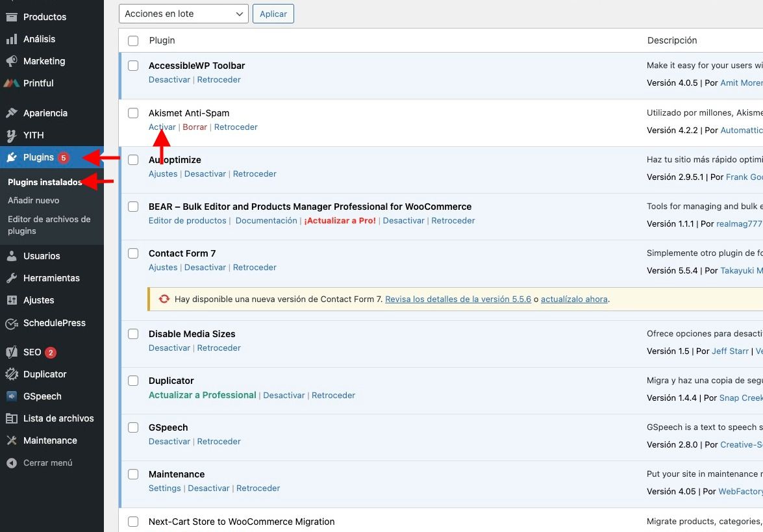Click the Yoast SEO icon

(x=12, y=352)
